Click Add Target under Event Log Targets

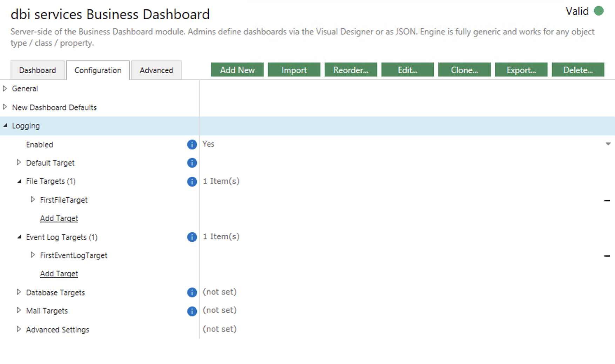(x=59, y=274)
